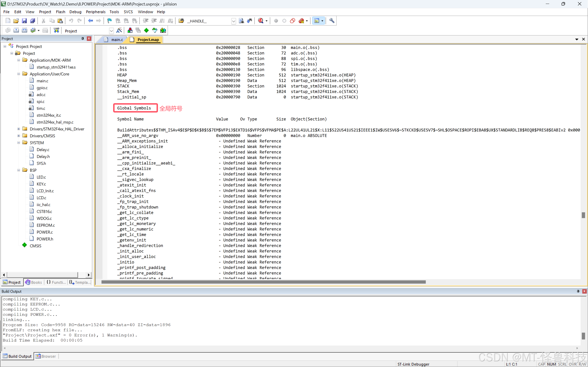Open the Configuration wrench icon
Image resolution: width=588 pixels, height=367 pixels.
coord(332,21)
